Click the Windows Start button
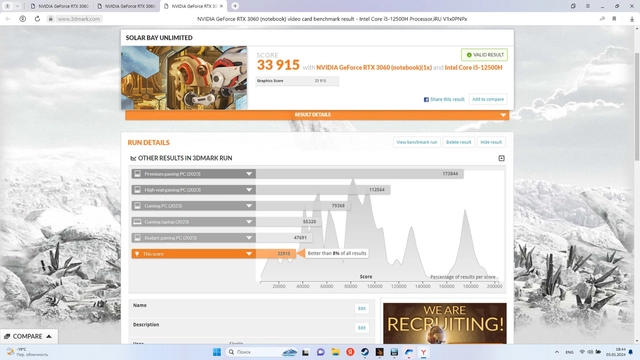640x360 pixels. coord(217,352)
